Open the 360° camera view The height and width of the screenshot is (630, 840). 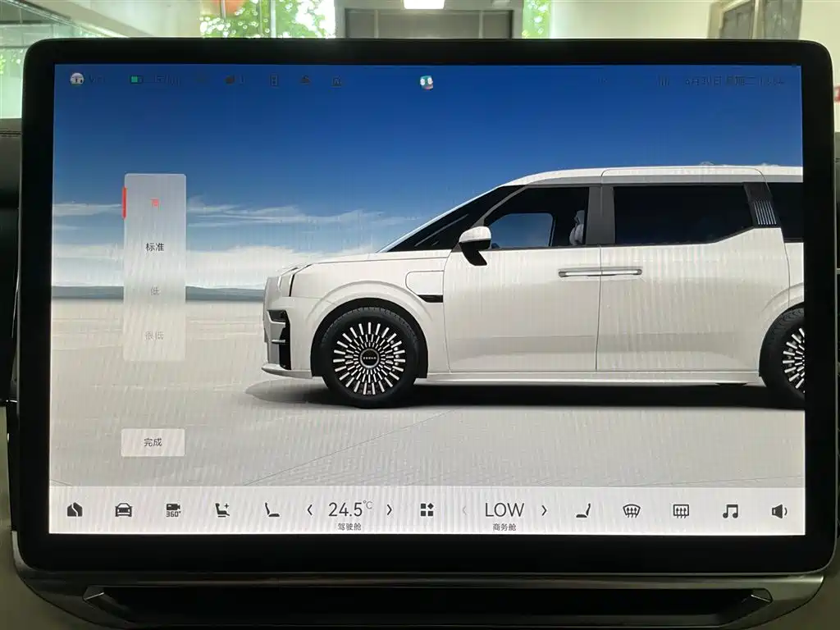[x=173, y=510]
